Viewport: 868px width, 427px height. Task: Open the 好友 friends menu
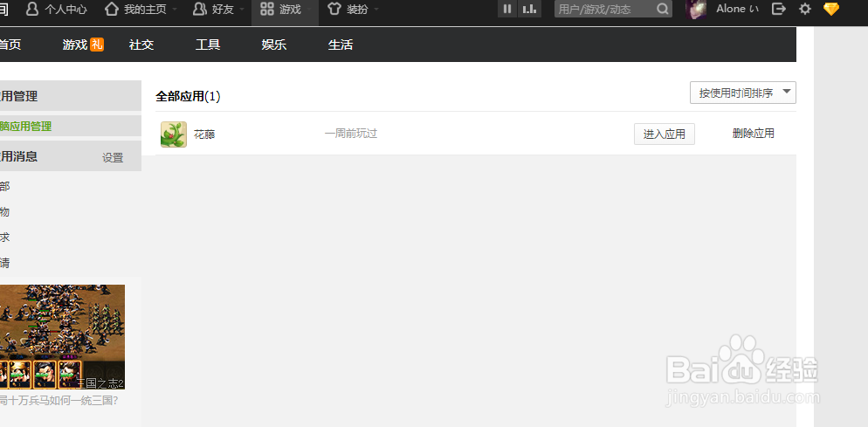point(199,9)
